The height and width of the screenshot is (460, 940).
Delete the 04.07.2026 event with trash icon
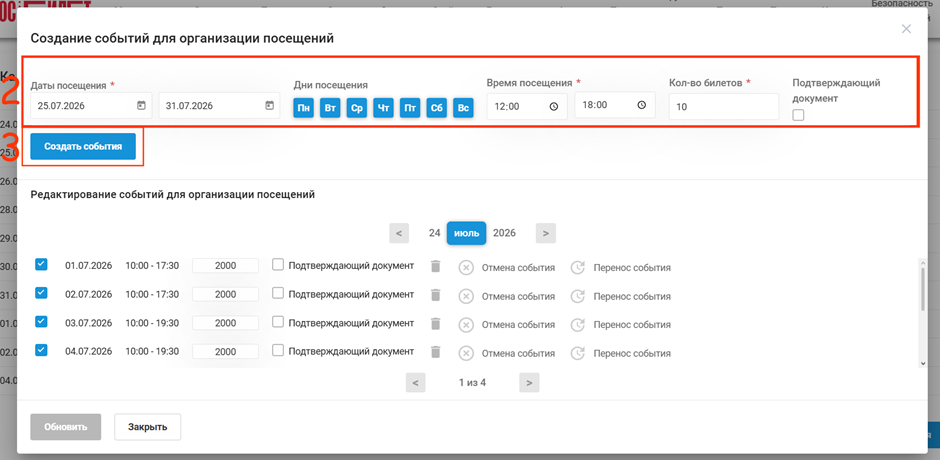(436, 352)
